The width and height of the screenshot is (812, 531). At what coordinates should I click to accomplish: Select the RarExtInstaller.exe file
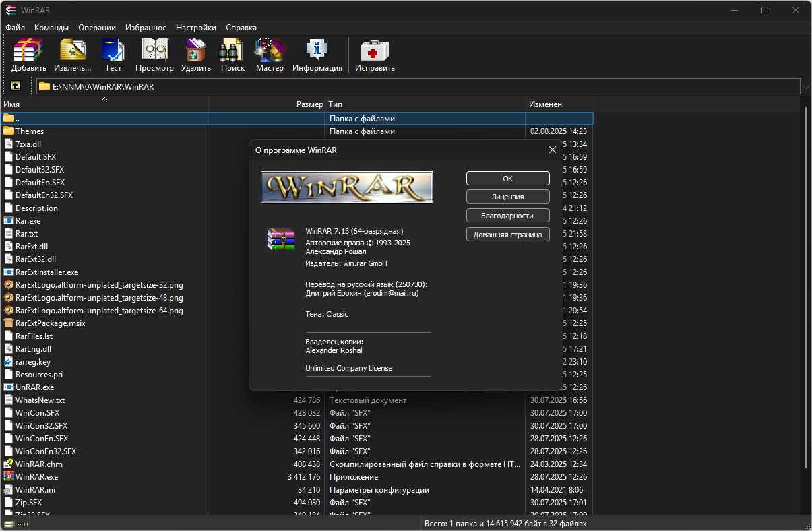point(46,272)
